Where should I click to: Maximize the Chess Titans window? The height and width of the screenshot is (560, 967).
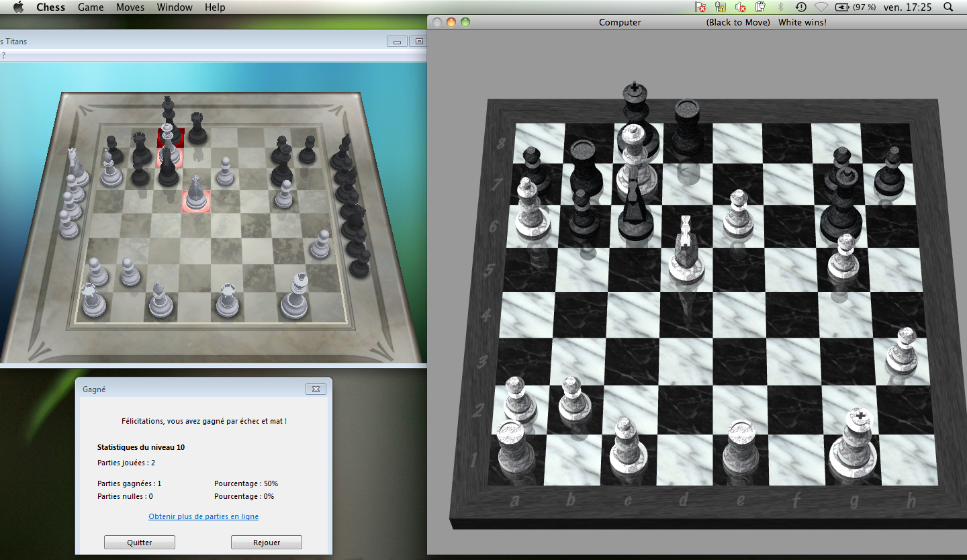pos(419,42)
